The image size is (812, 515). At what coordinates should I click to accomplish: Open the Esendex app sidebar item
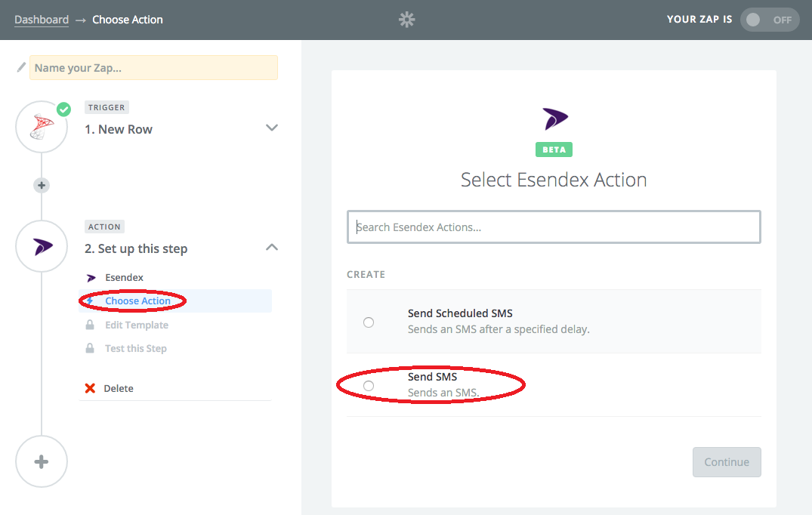(x=124, y=277)
